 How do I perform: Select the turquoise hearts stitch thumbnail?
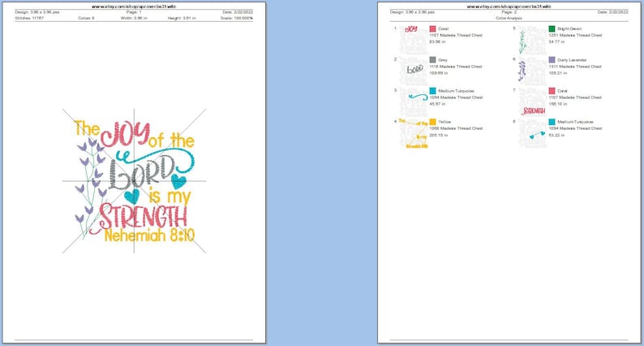[533, 133]
